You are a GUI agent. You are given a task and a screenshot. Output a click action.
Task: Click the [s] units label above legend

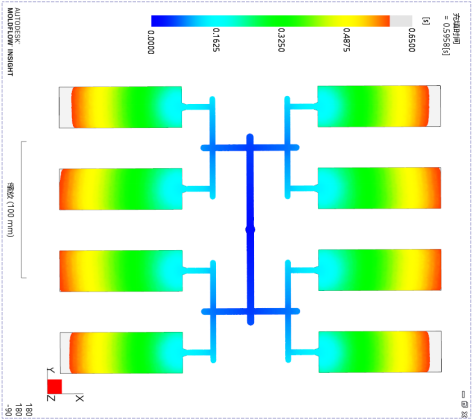[426, 21]
